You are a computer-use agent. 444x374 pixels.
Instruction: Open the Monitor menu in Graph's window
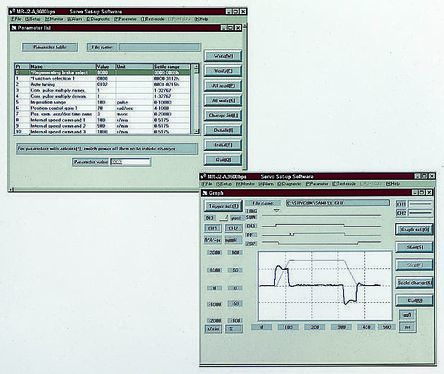[246, 184]
